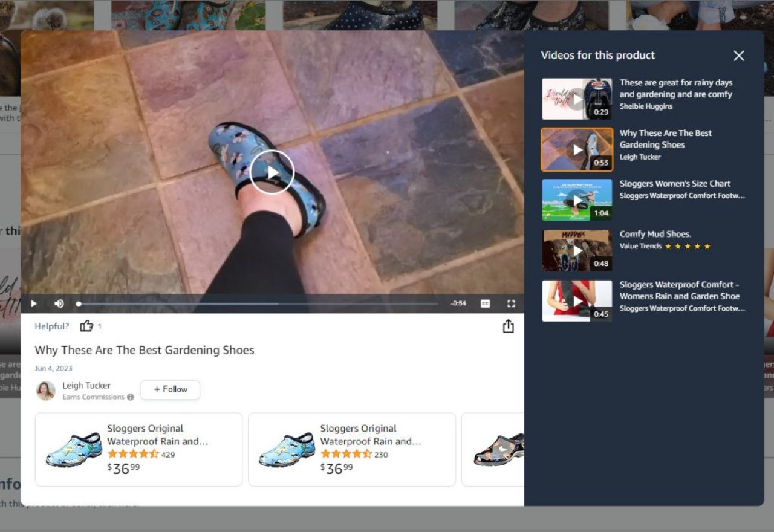
Task: Click the blue shoe image in 429-review card
Action: (x=74, y=450)
